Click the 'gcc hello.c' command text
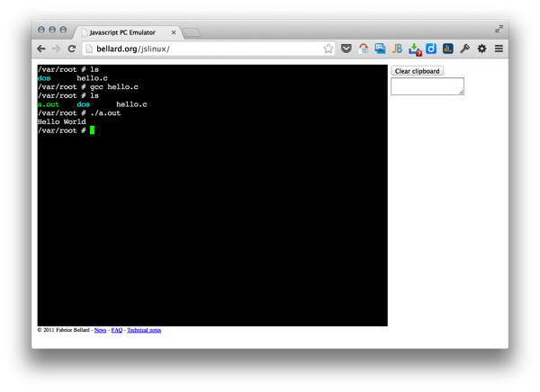The height and width of the screenshot is (392, 540). click(x=114, y=87)
